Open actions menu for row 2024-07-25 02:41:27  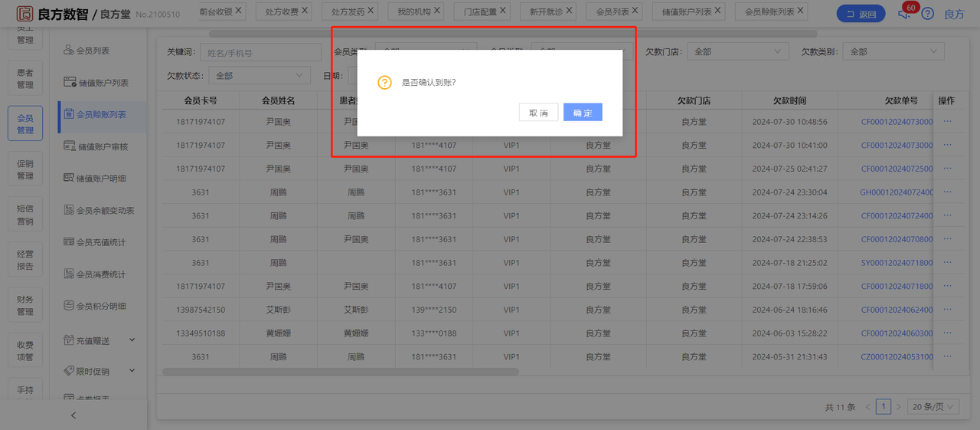coord(947,169)
